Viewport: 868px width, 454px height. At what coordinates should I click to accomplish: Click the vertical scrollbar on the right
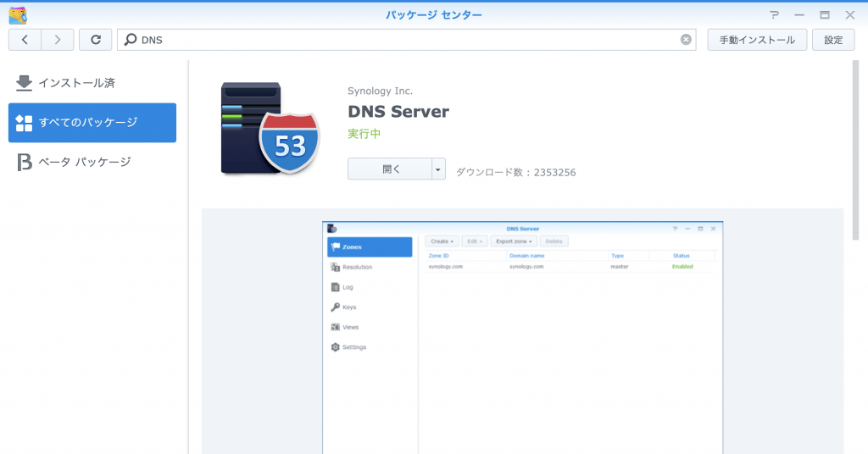(x=855, y=148)
